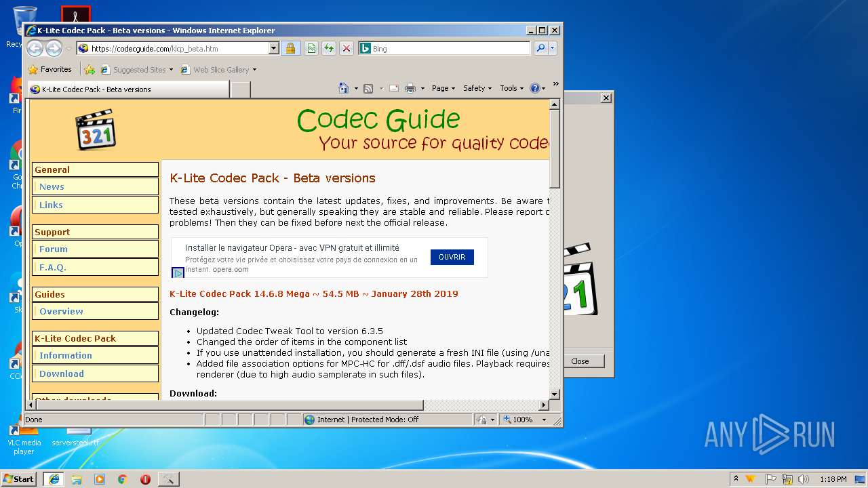868x488 pixels.
Task: Select the K-Lite Codec Pack tab
Action: point(128,89)
